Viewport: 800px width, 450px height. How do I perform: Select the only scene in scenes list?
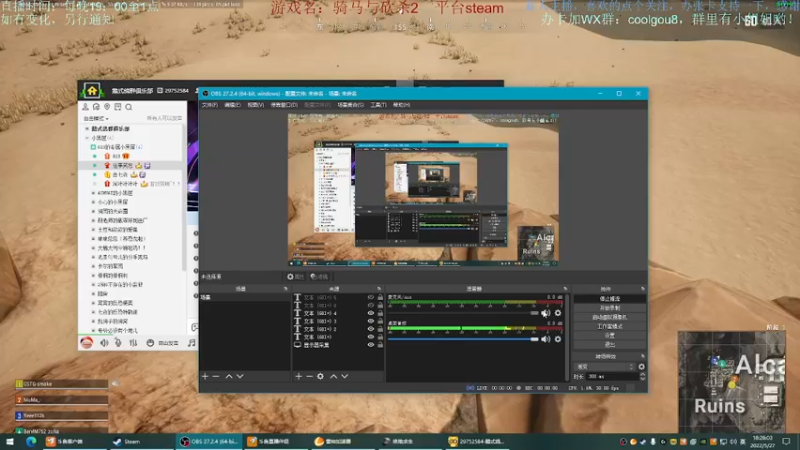(244, 297)
